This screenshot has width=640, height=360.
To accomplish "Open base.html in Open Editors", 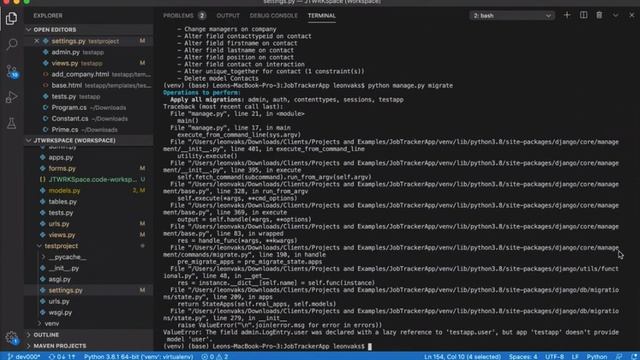I will pos(89,85).
